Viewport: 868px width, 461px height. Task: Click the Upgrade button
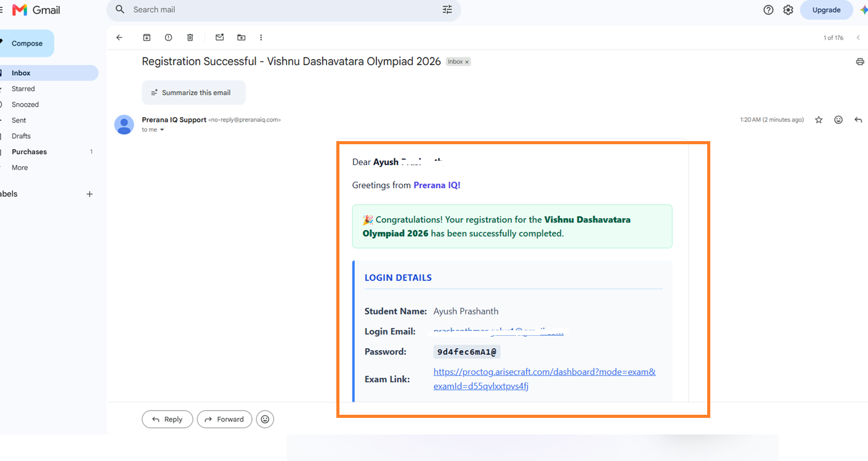(x=826, y=10)
